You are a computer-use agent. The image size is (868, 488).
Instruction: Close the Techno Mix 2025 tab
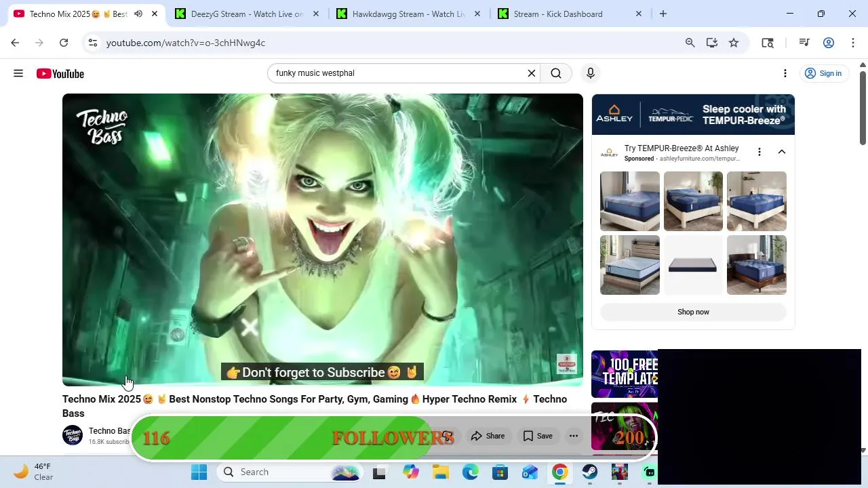pyautogui.click(x=155, y=14)
